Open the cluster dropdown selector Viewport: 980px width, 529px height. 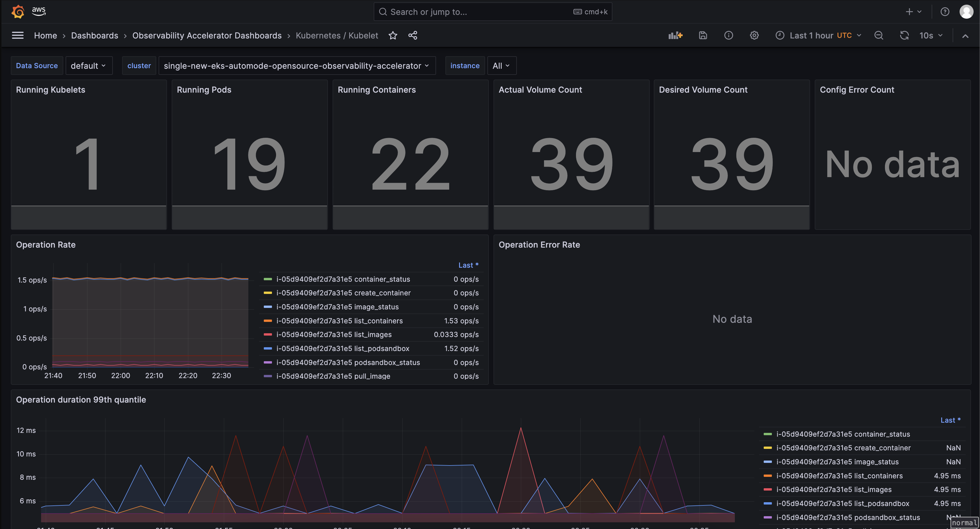click(297, 66)
